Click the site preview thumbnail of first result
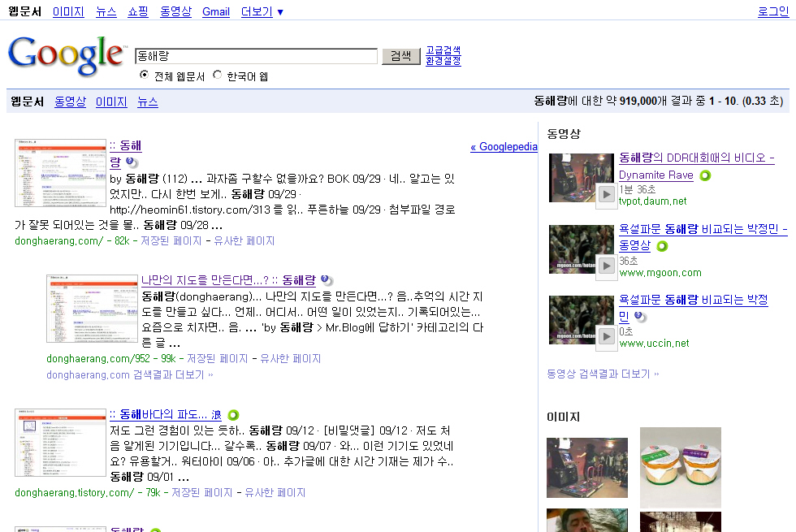 click(60, 173)
